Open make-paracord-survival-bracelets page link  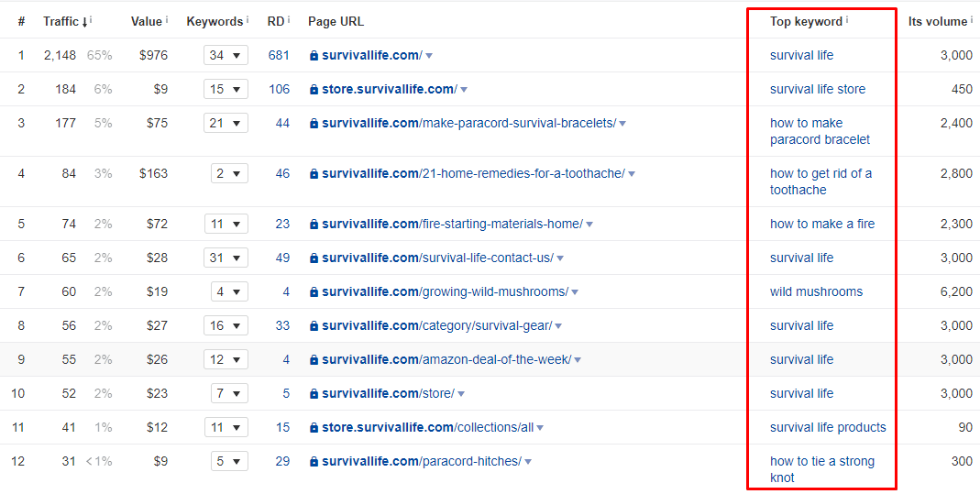468,123
